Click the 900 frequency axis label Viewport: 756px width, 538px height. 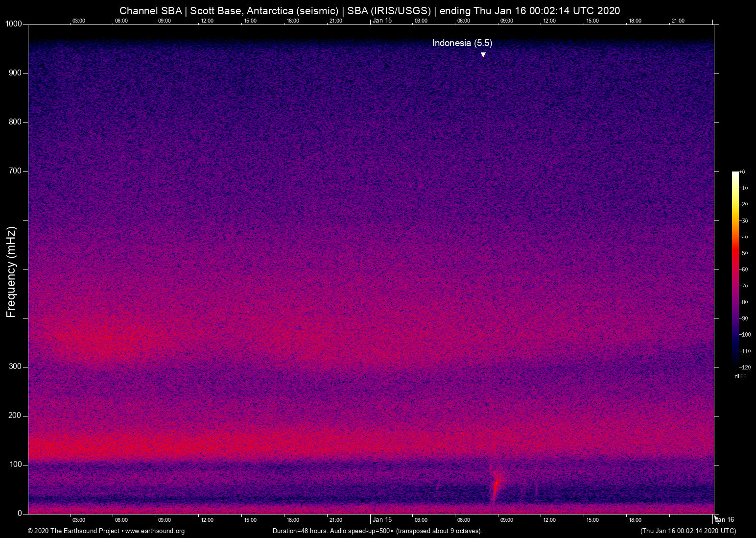[16, 73]
